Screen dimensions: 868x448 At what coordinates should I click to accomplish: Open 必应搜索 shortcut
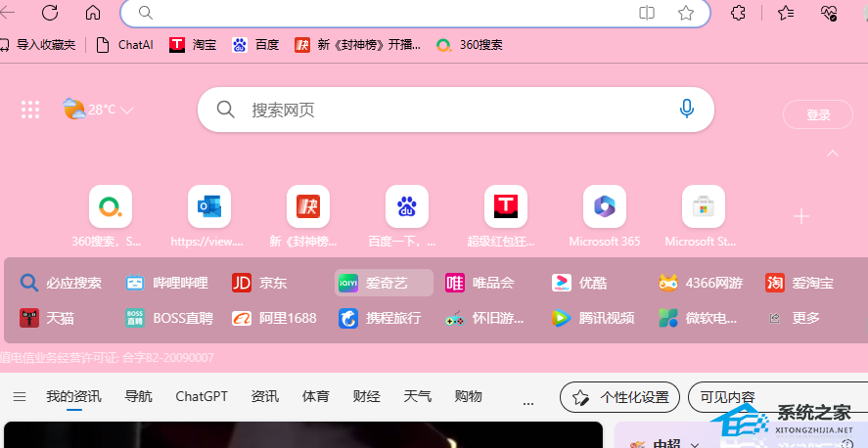click(61, 284)
